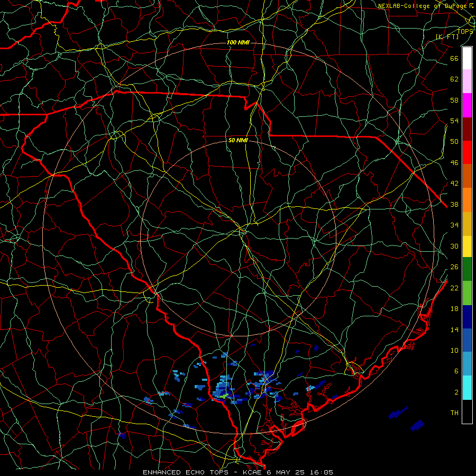Click the 26 value on the scale
Screen dimensions: 476x476
coord(454,267)
